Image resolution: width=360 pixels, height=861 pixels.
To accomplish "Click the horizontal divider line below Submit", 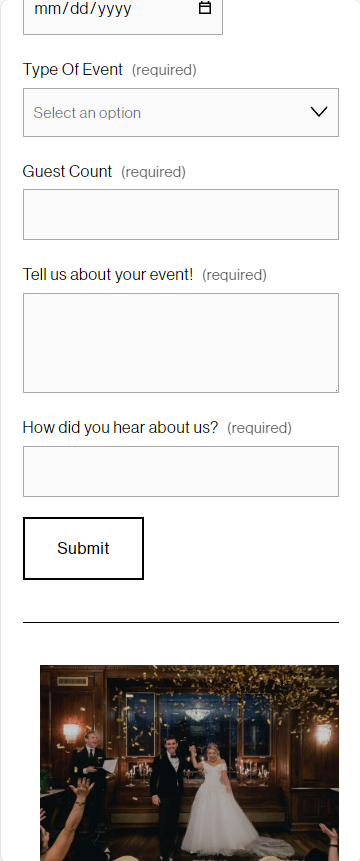I will 181,622.
